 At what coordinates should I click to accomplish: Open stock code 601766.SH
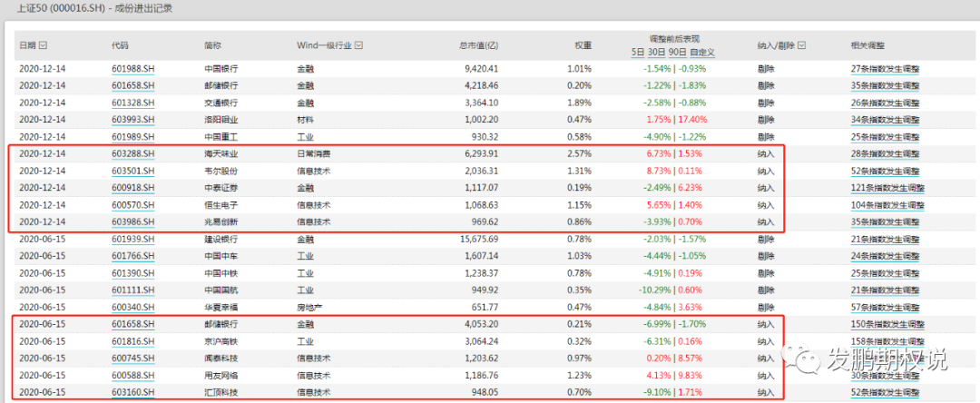132,256
